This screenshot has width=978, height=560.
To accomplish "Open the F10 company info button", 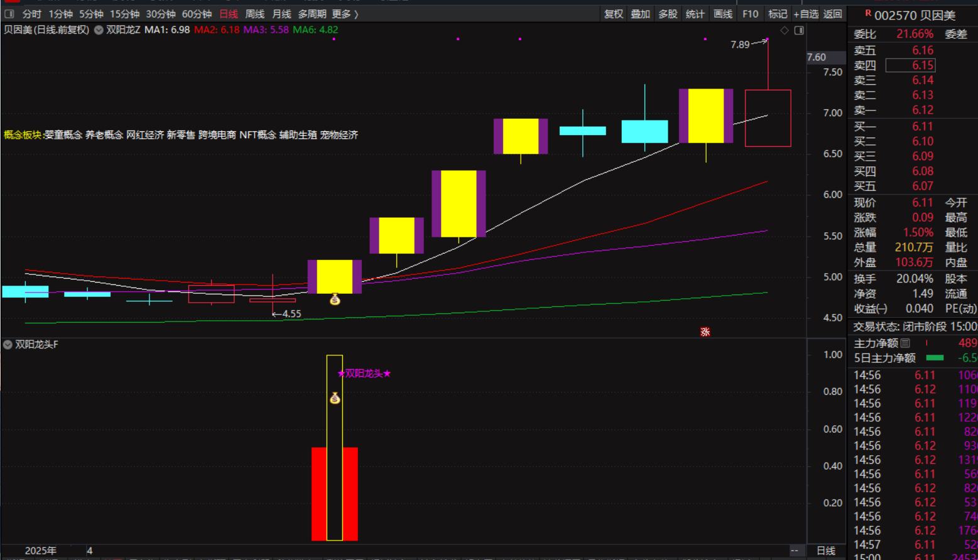I will (750, 14).
